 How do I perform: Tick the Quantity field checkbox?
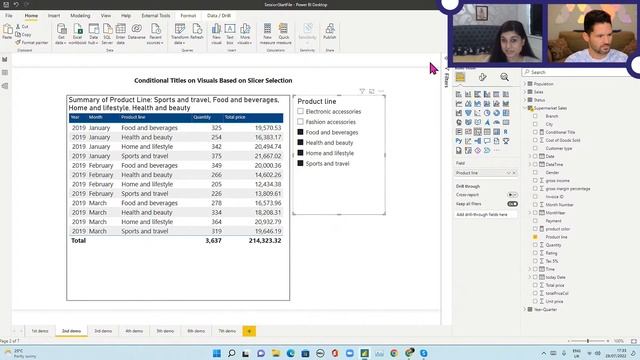(x=535, y=245)
